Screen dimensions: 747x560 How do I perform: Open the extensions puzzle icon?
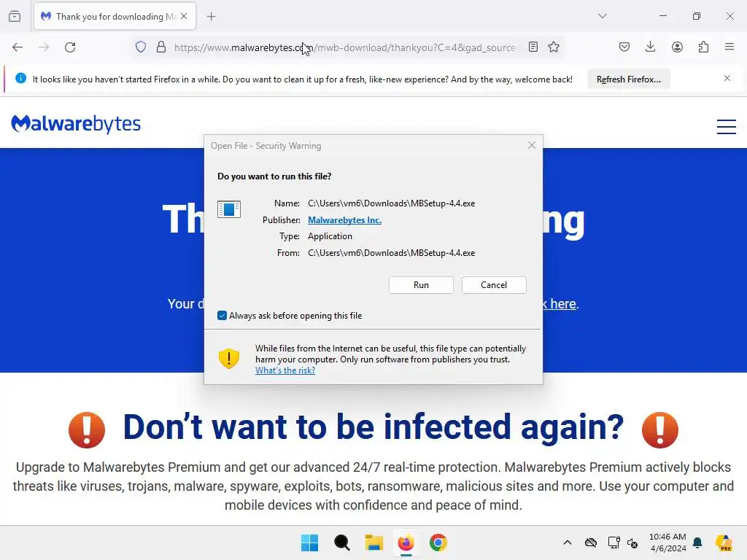click(703, 47)
